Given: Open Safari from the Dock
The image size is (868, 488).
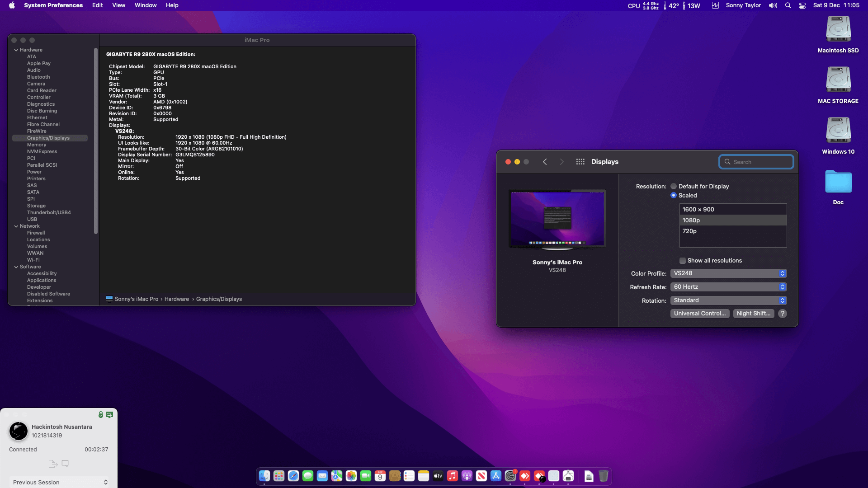Looking at the screenshot, I should coord(293,476).
